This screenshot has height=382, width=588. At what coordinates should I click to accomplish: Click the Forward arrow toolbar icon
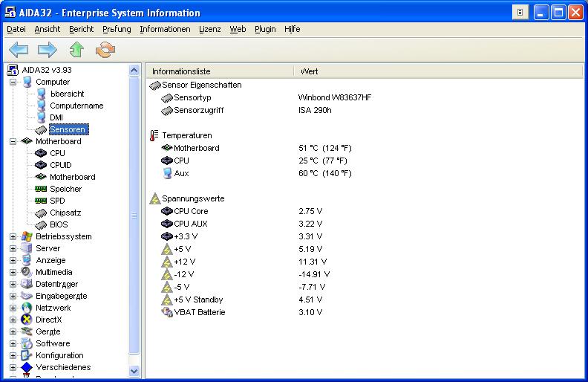pyautogui.click(x=48, y=50)
